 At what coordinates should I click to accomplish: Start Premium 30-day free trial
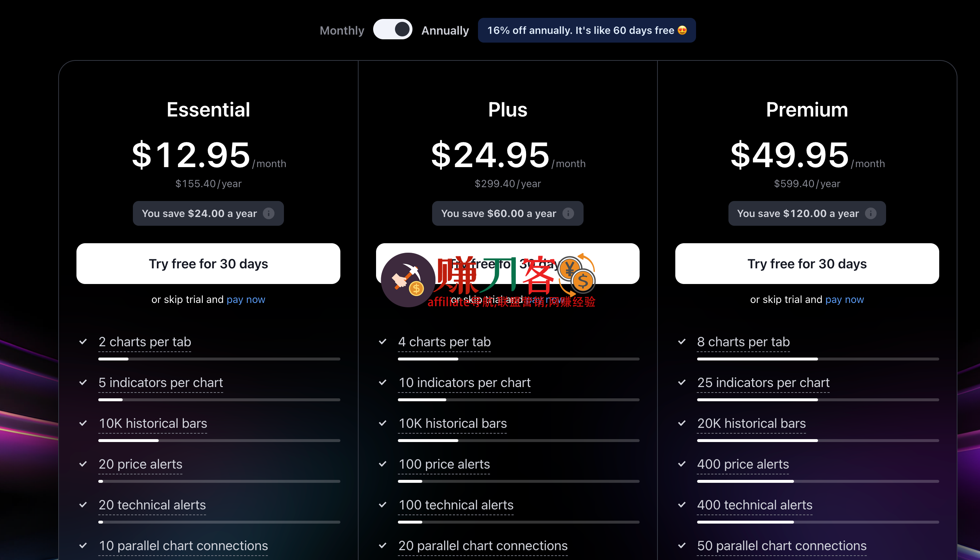point(807,264)
